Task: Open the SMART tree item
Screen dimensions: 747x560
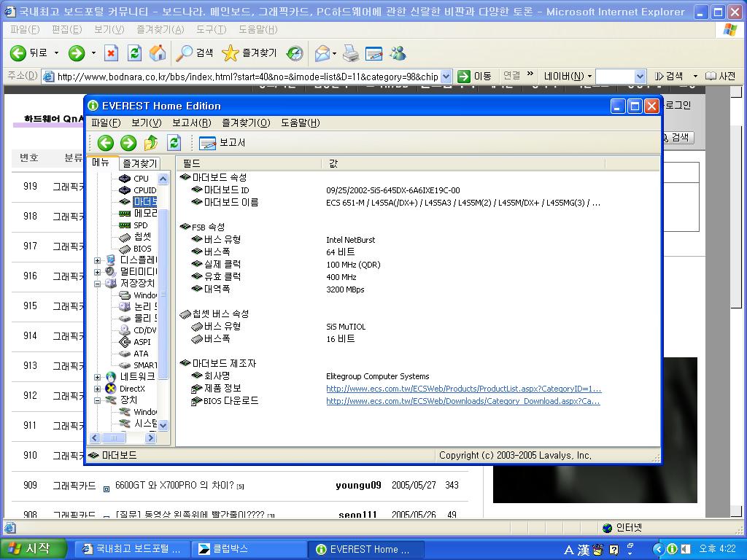Action: [x=145, y=365]
